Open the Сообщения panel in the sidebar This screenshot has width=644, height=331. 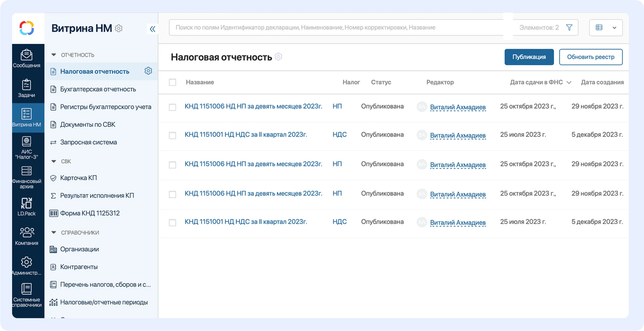26,58
